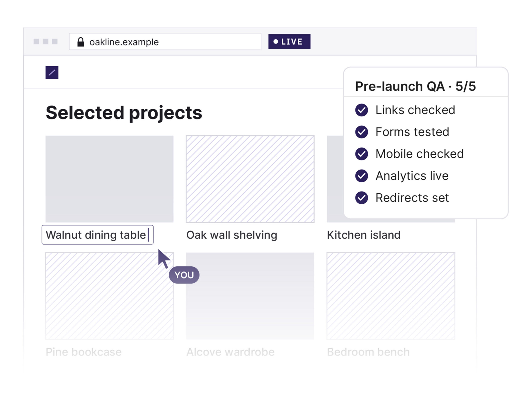Toggle the Redirects set checkmark
This screenshot has height=399, width=532.
[362, 198]
